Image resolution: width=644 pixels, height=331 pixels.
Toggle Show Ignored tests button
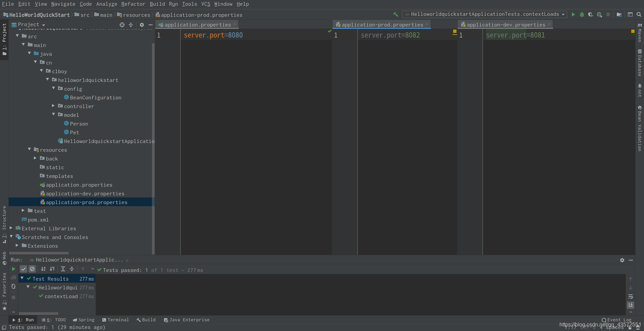coord(32,269)
